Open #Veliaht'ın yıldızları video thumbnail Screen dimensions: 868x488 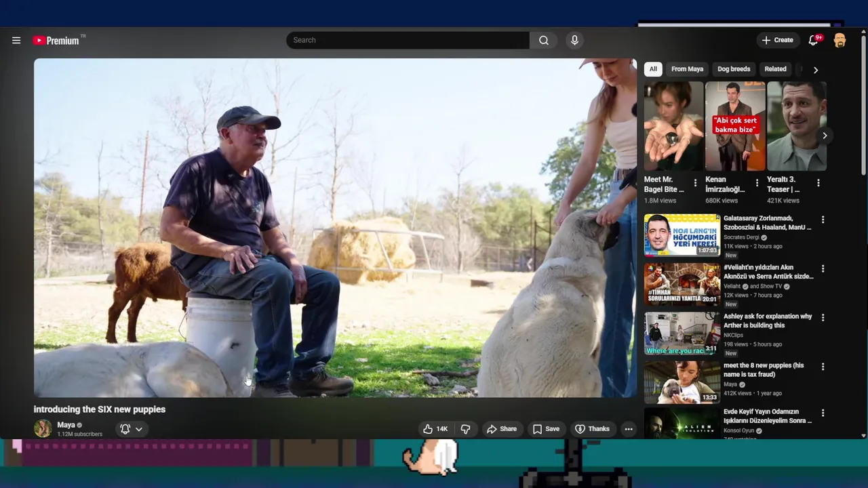(x=682, y=284)
